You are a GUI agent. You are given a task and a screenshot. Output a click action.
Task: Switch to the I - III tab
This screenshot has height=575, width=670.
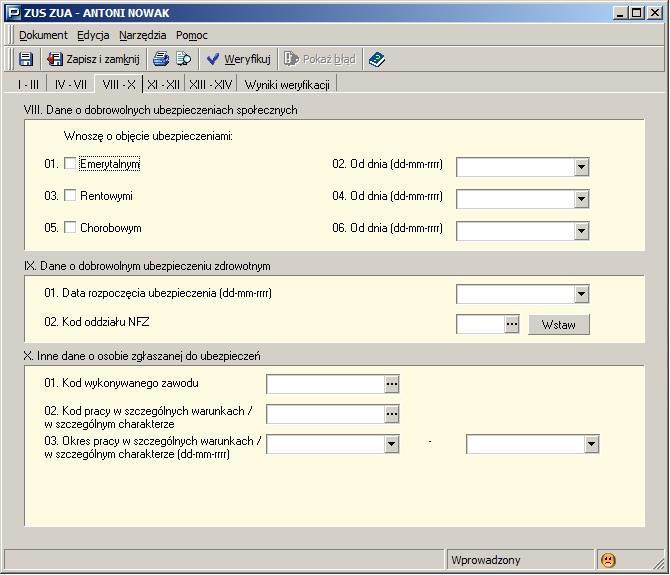[28, 85]
